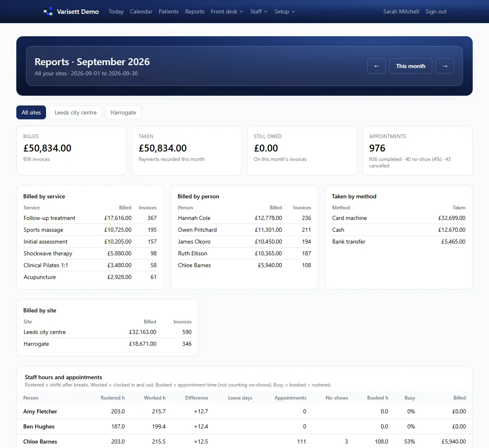Screen dimensions: 489x448
Task: Click Amy Fletcher in staff hours table
Action: [40, 411]
